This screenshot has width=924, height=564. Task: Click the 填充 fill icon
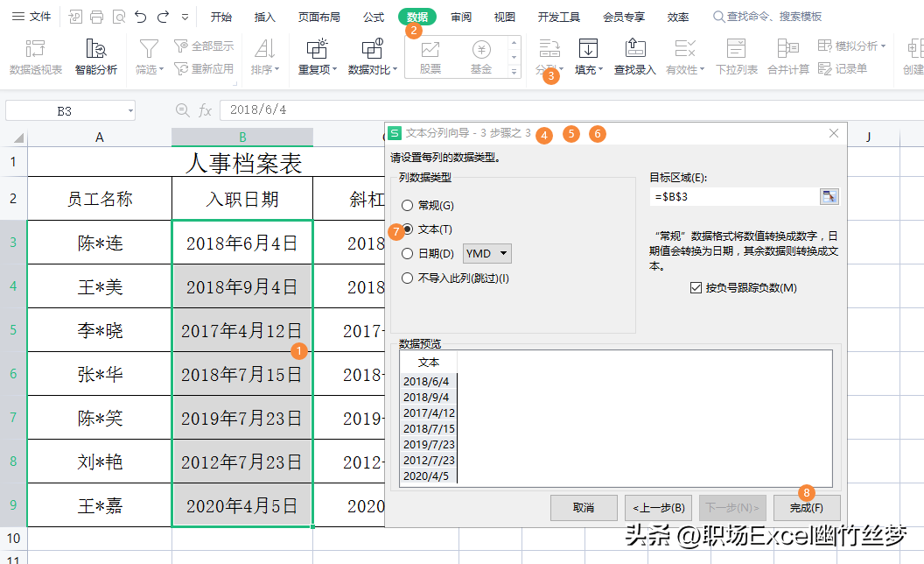coord(588,49)
